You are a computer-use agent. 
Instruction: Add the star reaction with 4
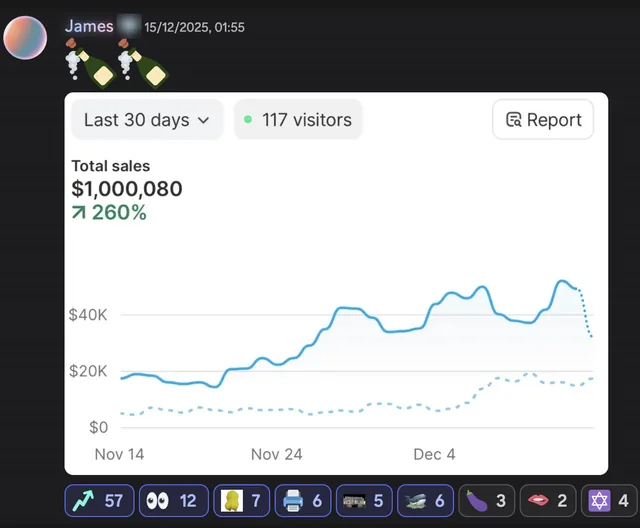pyautogui.click(x=609, y=501)
